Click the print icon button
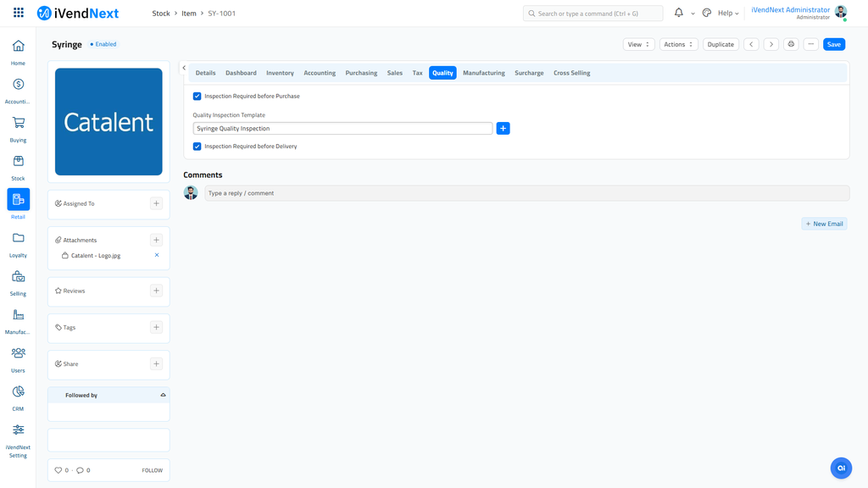The image size is (868, 488). pos(791,44)
